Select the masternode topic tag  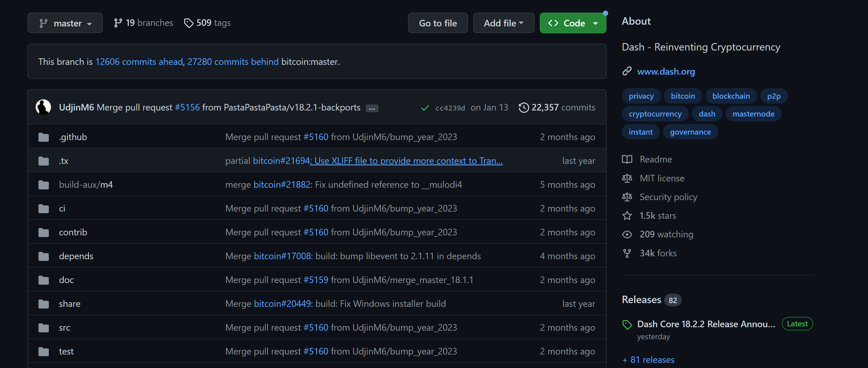point(753,114)
